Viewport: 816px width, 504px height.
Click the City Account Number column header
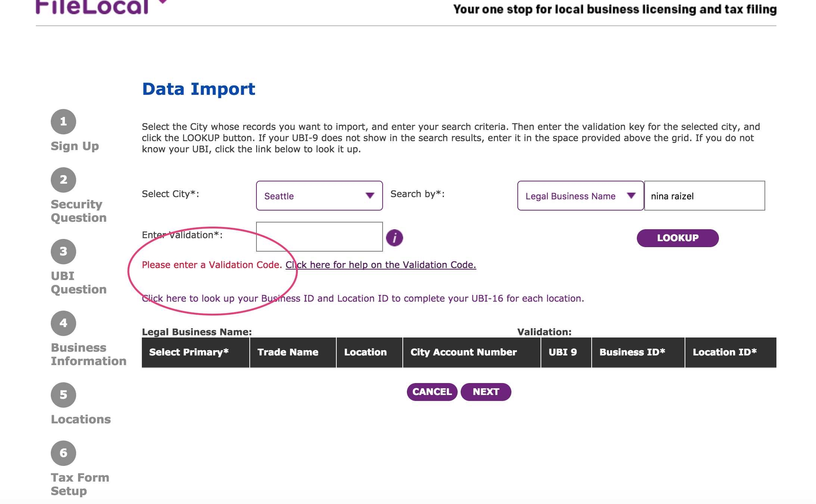(464, 352)
